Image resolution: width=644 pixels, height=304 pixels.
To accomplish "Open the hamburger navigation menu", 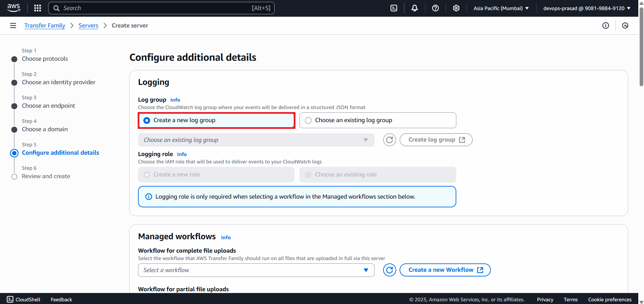I will [13, 25].
